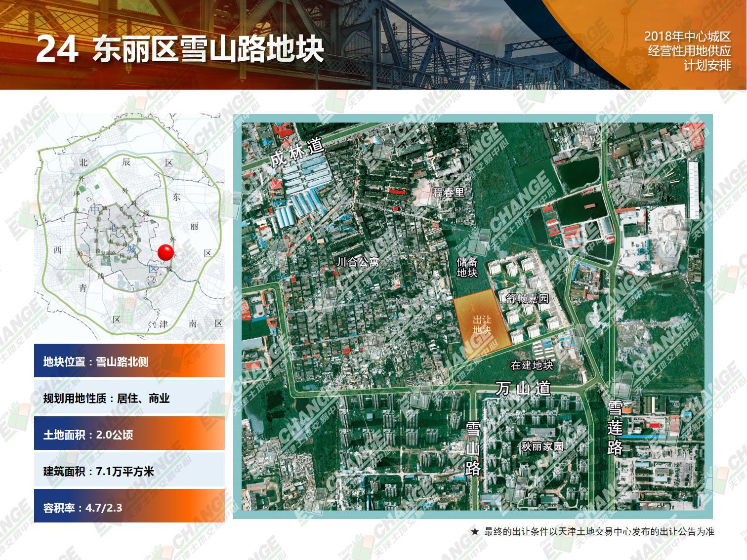Click the 秋丽家园 label
This screenshot has width=747, height=560.
tap(542, 446)
